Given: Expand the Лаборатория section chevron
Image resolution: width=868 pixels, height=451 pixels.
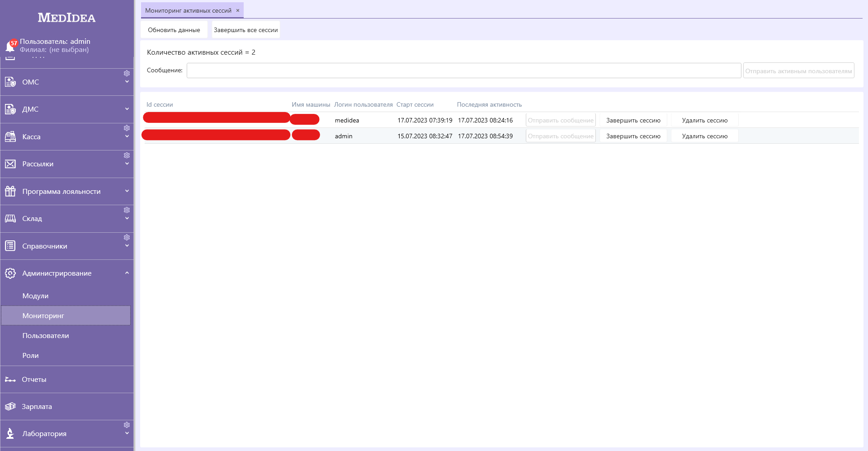Looking at the screenshot, I should (127, 433).
